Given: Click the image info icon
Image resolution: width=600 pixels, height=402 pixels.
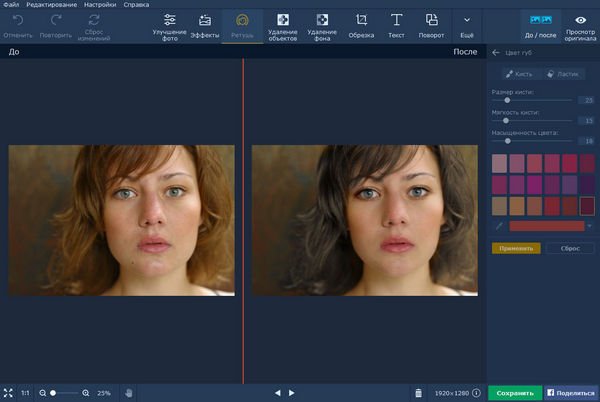Looking at the screenshot, I should coord(476,393).
